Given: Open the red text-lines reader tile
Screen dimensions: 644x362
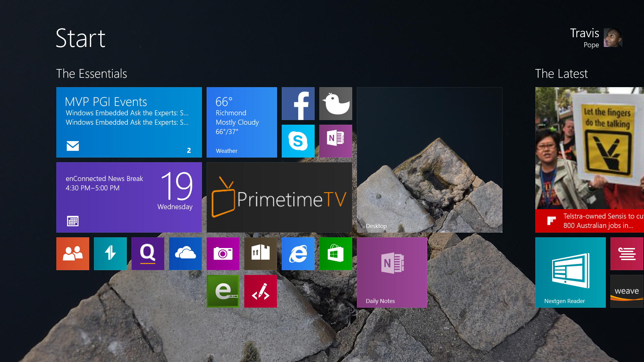Looking at the screenshot, I should pyautogui.click(x=627, y=254).
